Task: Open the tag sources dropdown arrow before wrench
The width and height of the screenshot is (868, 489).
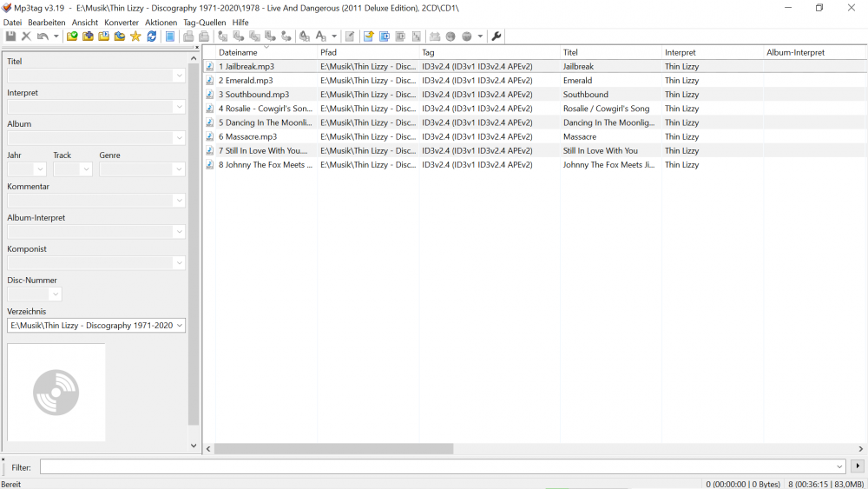Action: pos(480,36)
